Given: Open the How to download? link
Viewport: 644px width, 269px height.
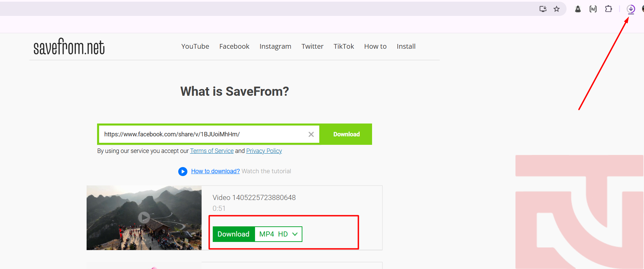Looking at the screenshot, I should (x=215, y=171).
